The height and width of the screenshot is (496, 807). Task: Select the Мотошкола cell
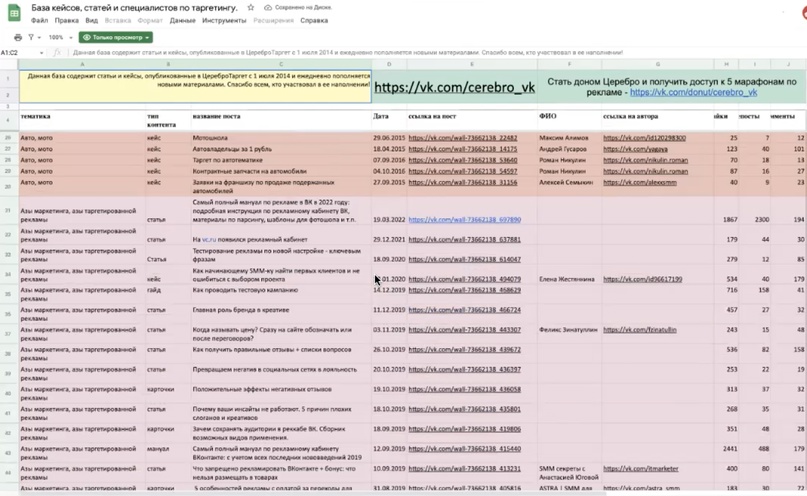pos(281,138)
